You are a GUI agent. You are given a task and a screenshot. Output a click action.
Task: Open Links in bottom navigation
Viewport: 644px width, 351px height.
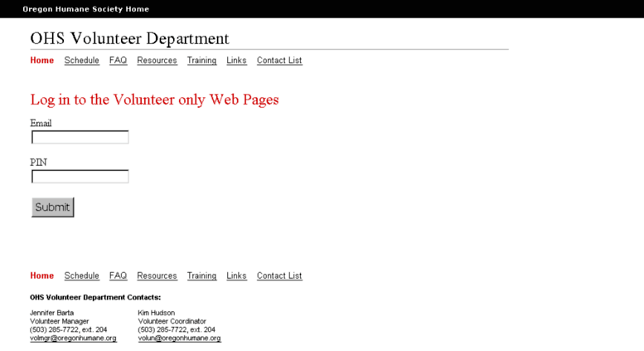click(236, 275)
